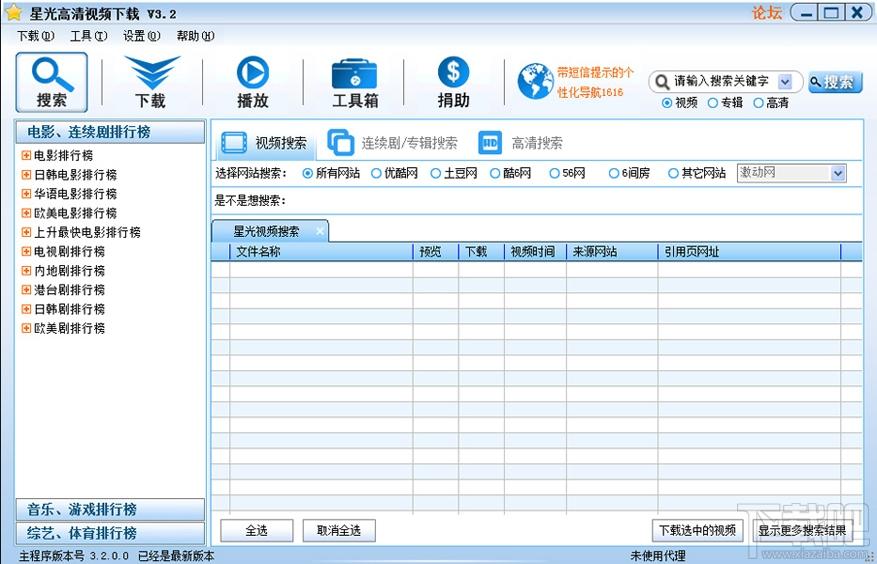Open the search keyword history dropdown arrow
This screenshot has height=564, width=877.
[785, 82]
